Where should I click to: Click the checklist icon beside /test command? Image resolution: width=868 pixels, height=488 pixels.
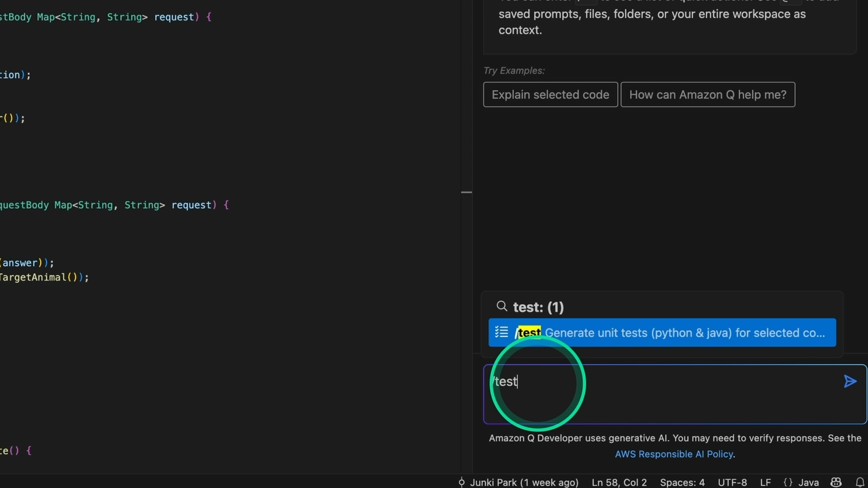pyautogui.click(x=501, y=333)
